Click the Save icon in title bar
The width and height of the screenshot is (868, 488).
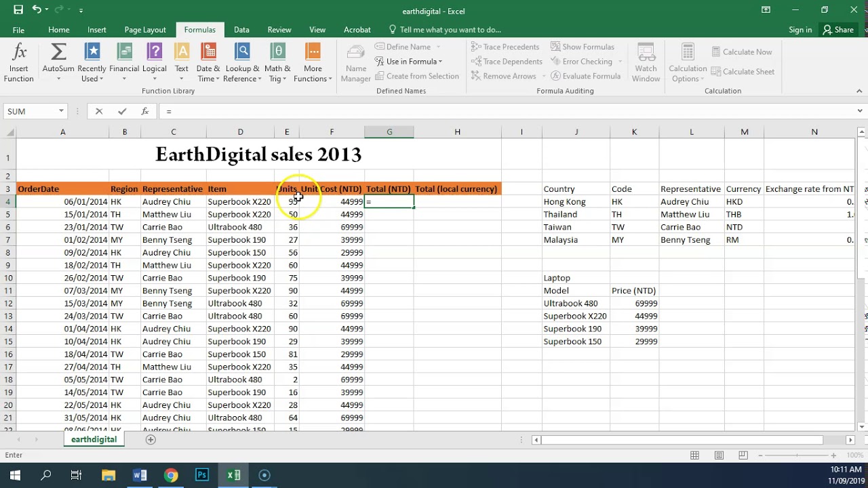(x=18, y=10)
